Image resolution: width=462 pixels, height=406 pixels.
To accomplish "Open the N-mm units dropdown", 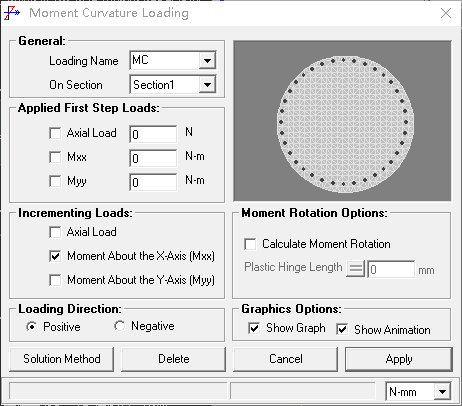I will click(442, 392).
